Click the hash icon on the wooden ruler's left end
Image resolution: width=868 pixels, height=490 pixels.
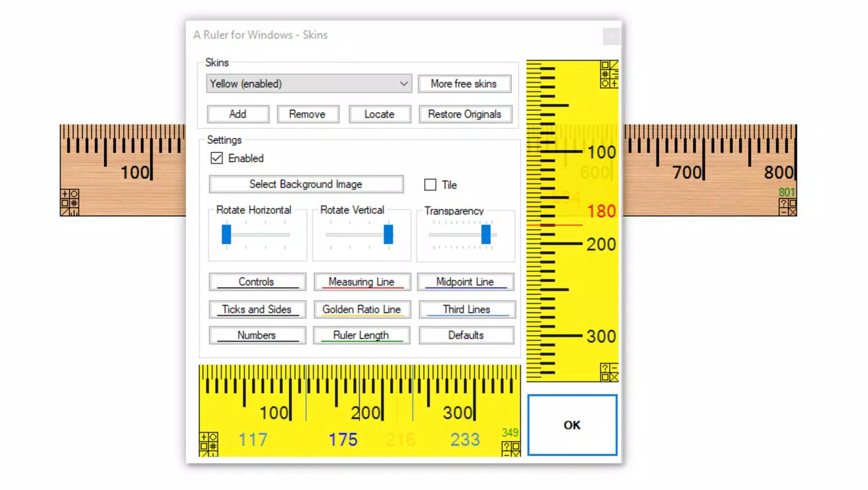point(74,203)
